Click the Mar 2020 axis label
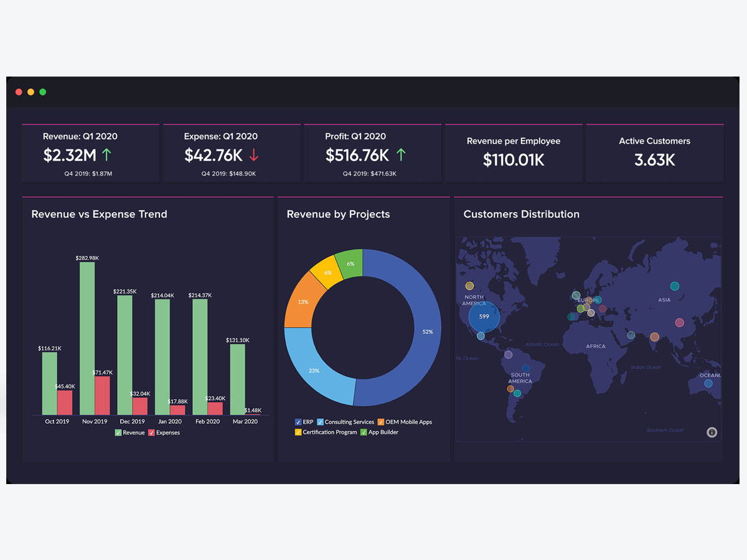Screen dimensions: 747x560 pos(245,421)
